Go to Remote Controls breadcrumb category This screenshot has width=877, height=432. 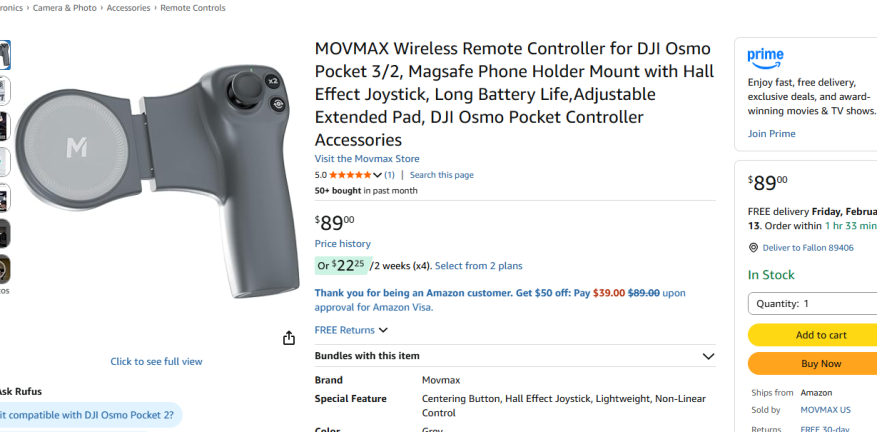[193, 8]
